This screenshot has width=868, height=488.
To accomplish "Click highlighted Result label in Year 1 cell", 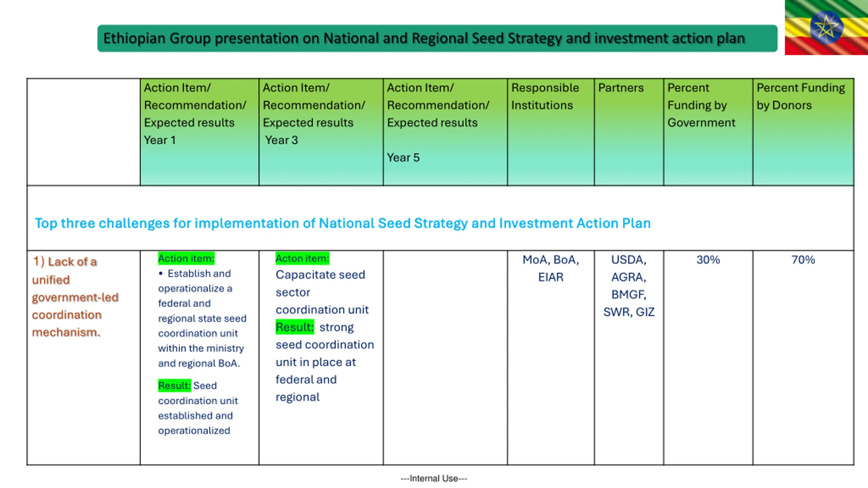I will coord(174,386).
